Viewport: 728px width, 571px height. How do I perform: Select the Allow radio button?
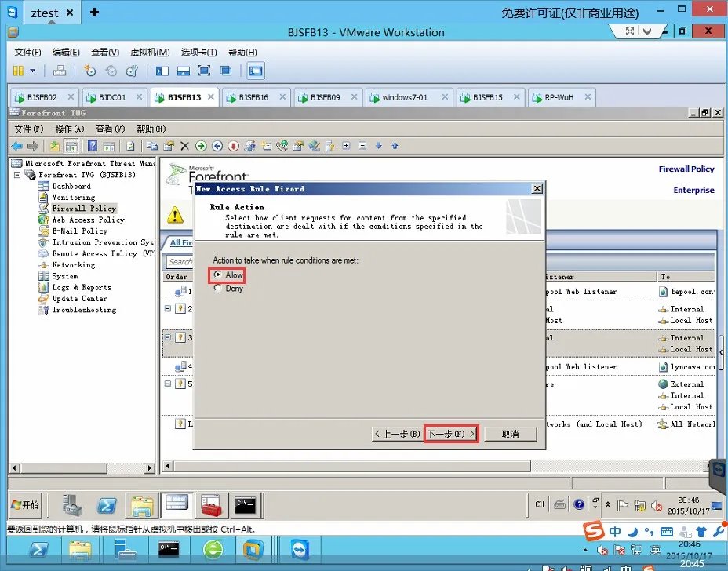217,275
